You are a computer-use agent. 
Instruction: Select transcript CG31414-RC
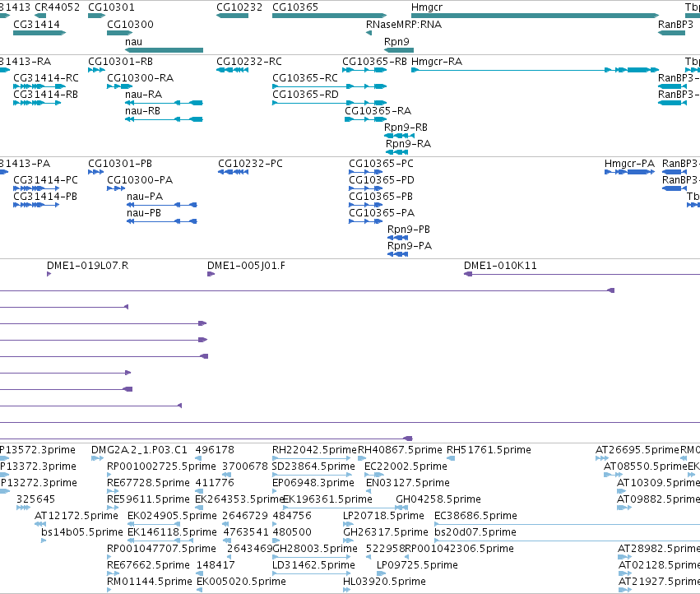tap(46, 78)
